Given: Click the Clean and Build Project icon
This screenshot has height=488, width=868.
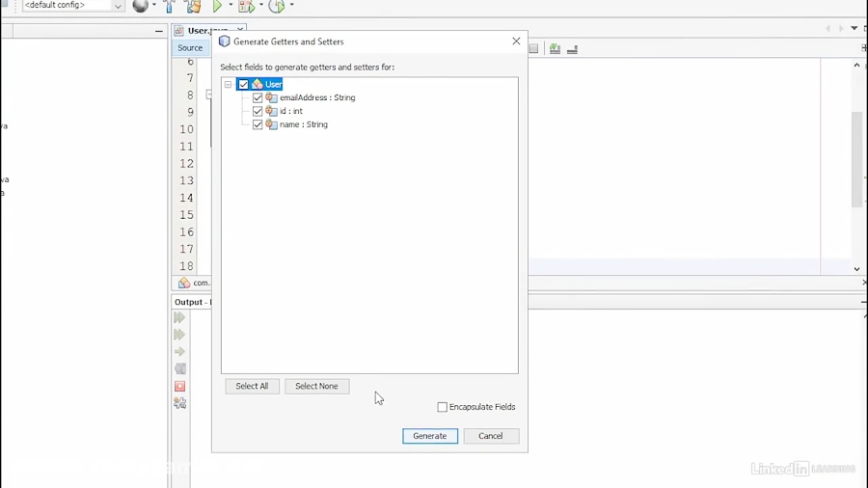Looking at the screenshot, I should pos(193,6).
